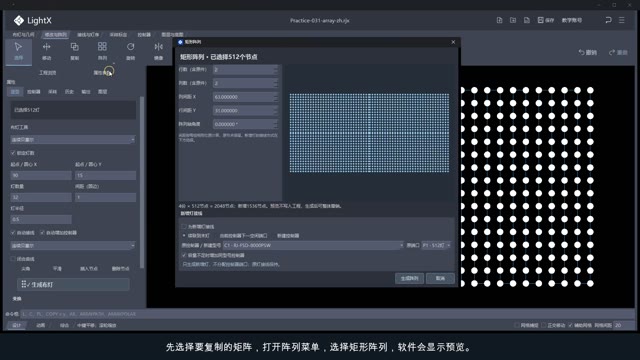
Task: Switch to the Design mode tab at bottom
Action: pos(16,325)
